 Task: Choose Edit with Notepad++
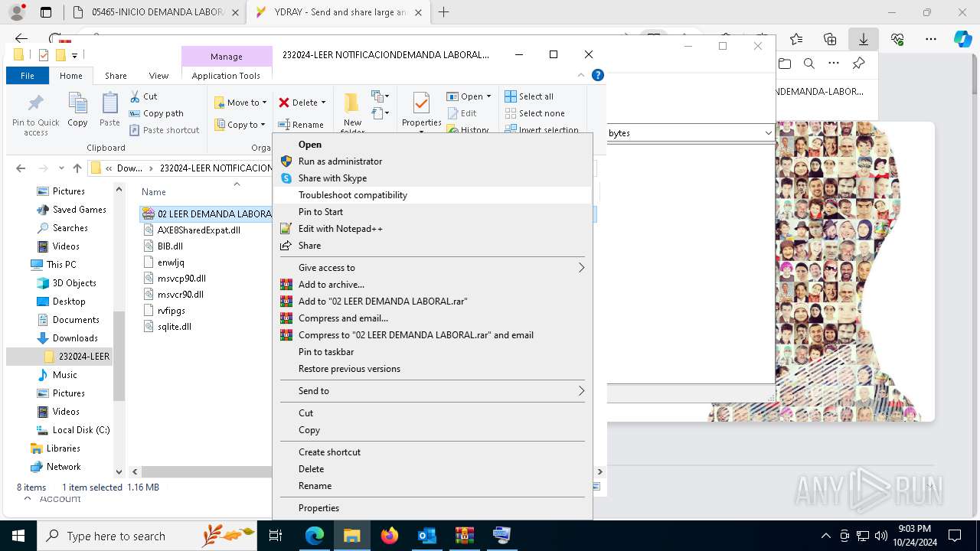433,229
